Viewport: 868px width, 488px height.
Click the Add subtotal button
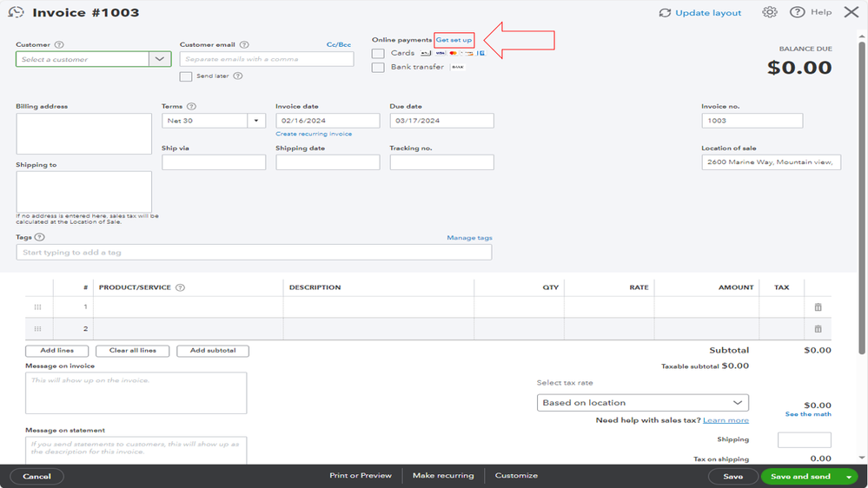pyautogui.click(x=213, y=351)
